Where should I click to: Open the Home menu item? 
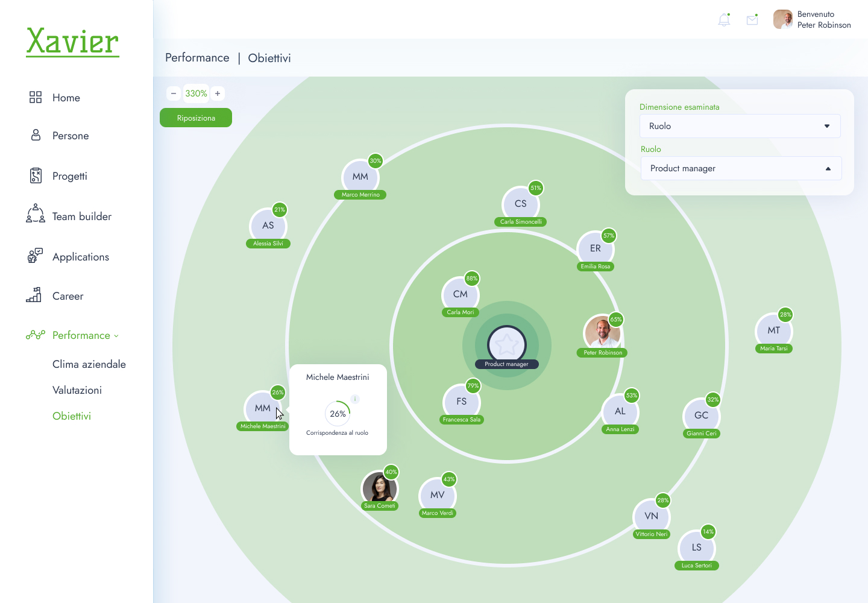[66, 98]
